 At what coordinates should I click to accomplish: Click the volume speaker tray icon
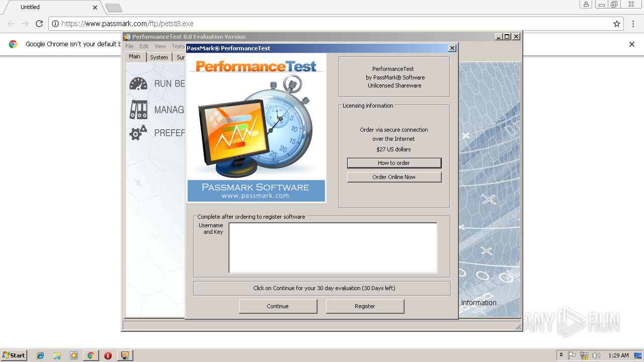596,355
